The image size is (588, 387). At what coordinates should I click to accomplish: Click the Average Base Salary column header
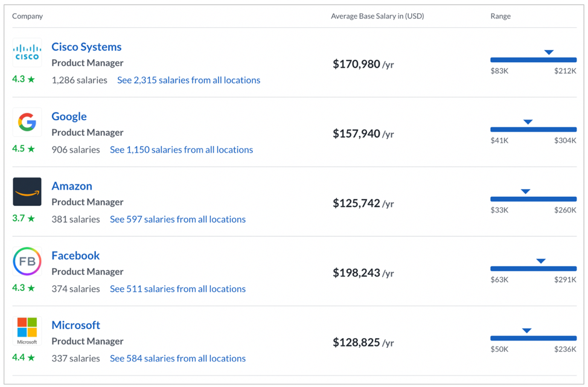pyautogui.click(x=377, y=16)
